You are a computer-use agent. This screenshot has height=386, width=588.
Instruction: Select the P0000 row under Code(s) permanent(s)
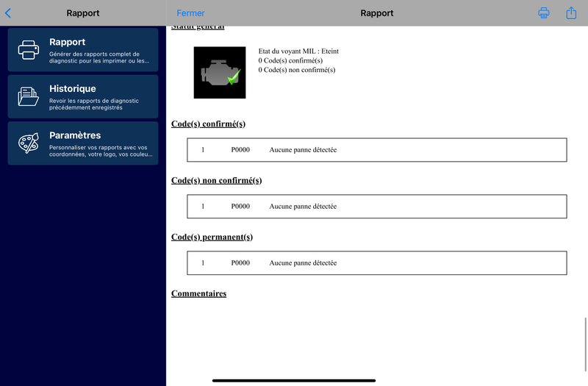click(x=376, y=263)
